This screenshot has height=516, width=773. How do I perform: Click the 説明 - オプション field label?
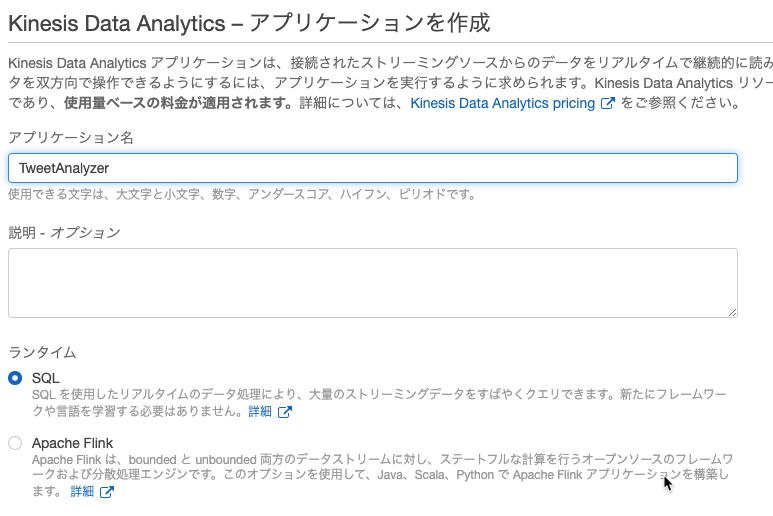65,233
